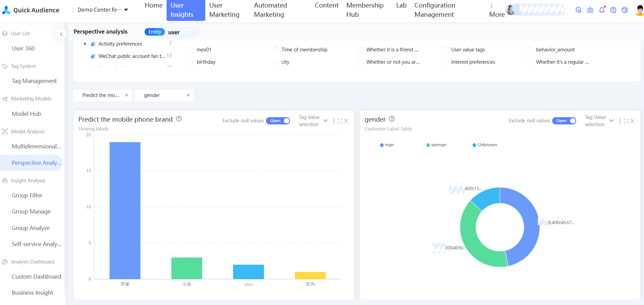Expand the gender chart to fullscreen

(626, 121)
